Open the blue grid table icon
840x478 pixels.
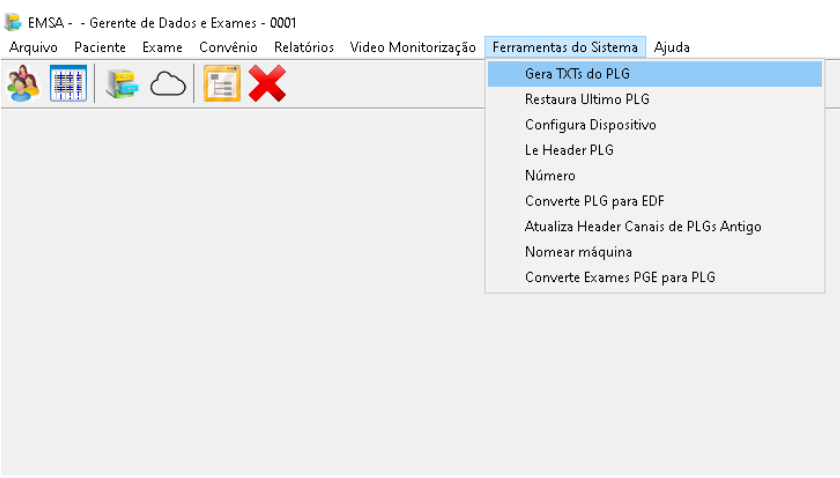tap(69, 84)
